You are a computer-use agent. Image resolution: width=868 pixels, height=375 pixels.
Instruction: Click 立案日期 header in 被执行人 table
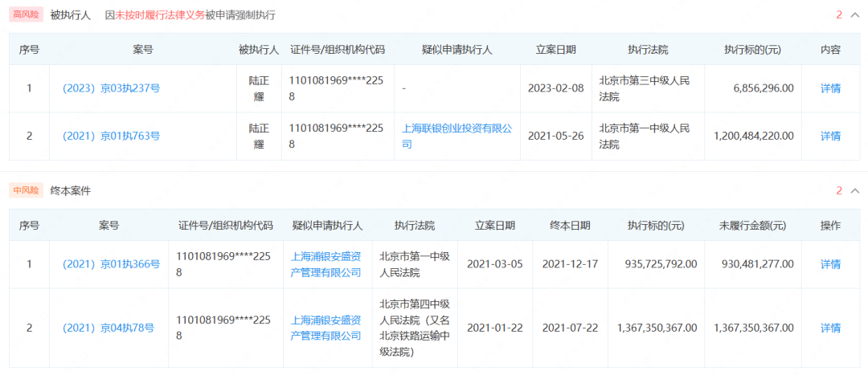(x=556, y=49)
